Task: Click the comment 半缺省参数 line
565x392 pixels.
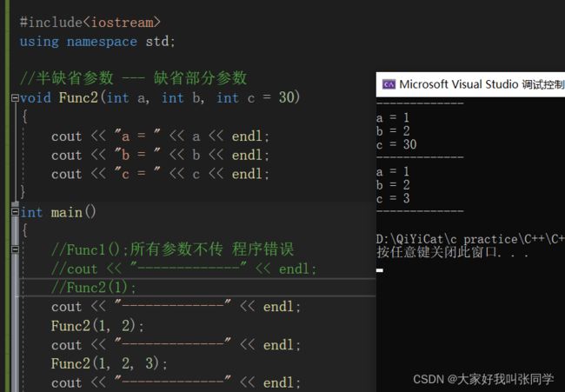Action: pos(134,78)
